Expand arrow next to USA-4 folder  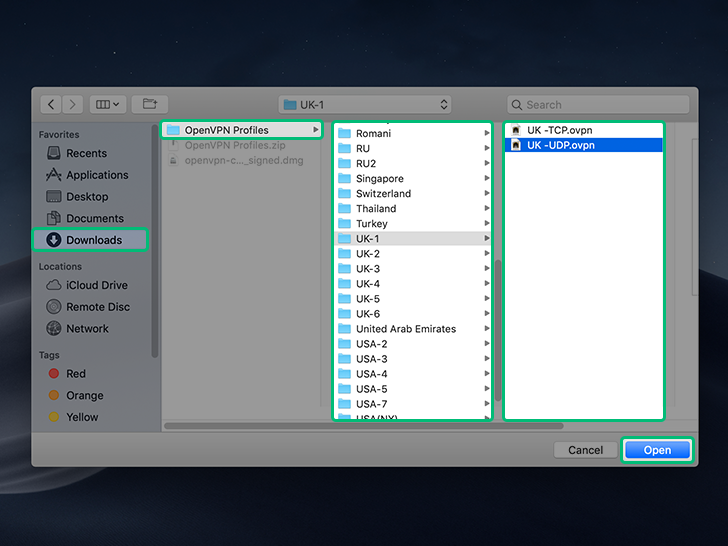click(x=487, y=373)
